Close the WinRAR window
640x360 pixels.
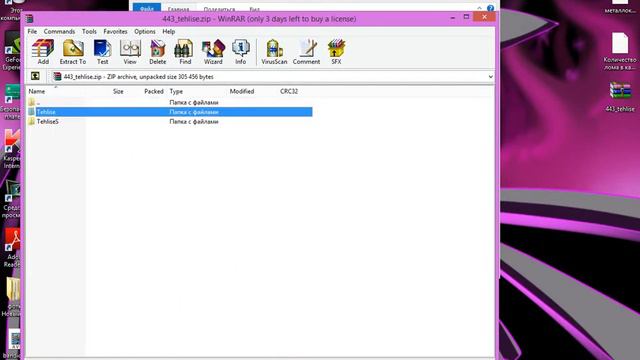(484, 17)
